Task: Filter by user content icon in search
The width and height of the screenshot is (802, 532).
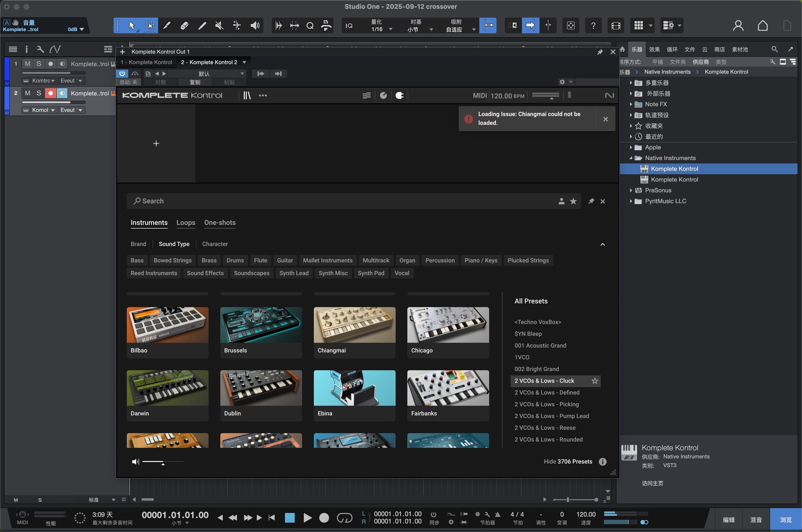Action: tap(561, 201)
